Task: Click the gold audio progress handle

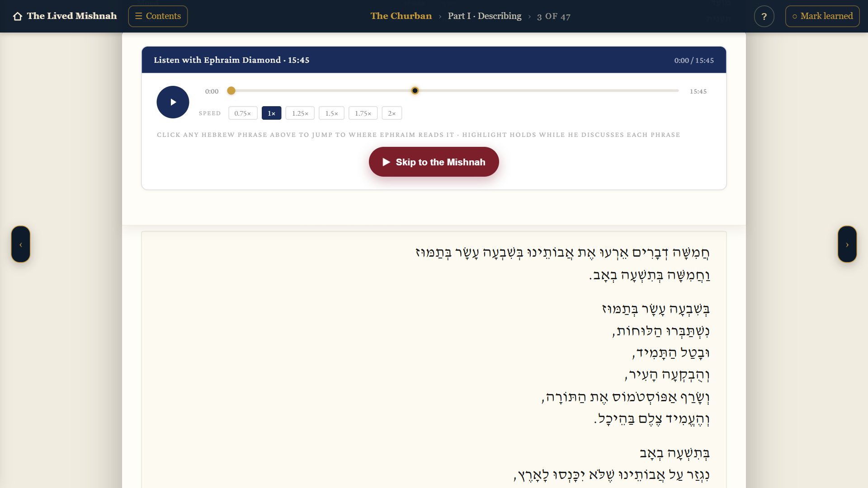Action: (231, 91)
